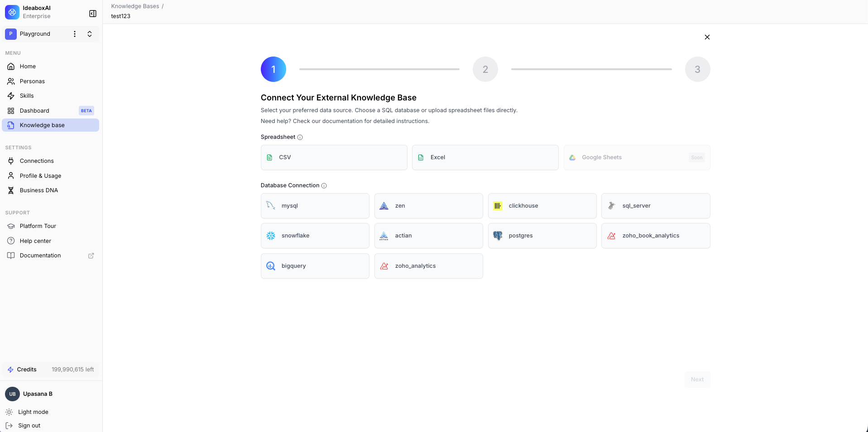Click the Light mode sun icon

pos(9,412)
